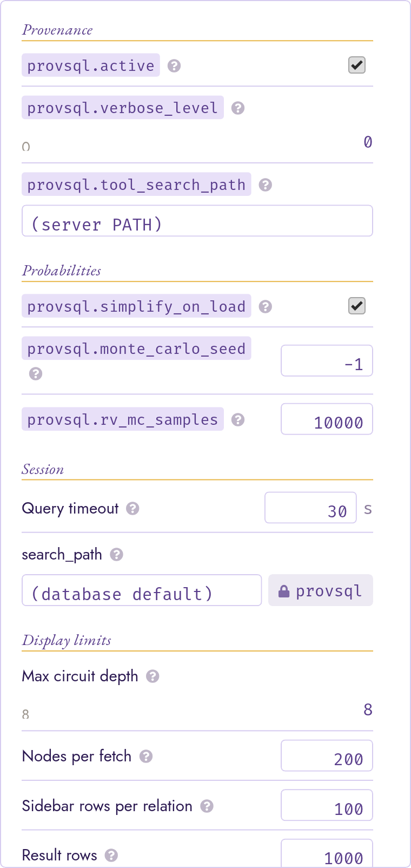The image size is (411, 868).
Task: Focus the monte_carlo_seed input showing -1
Action: [x=327, y=361]
